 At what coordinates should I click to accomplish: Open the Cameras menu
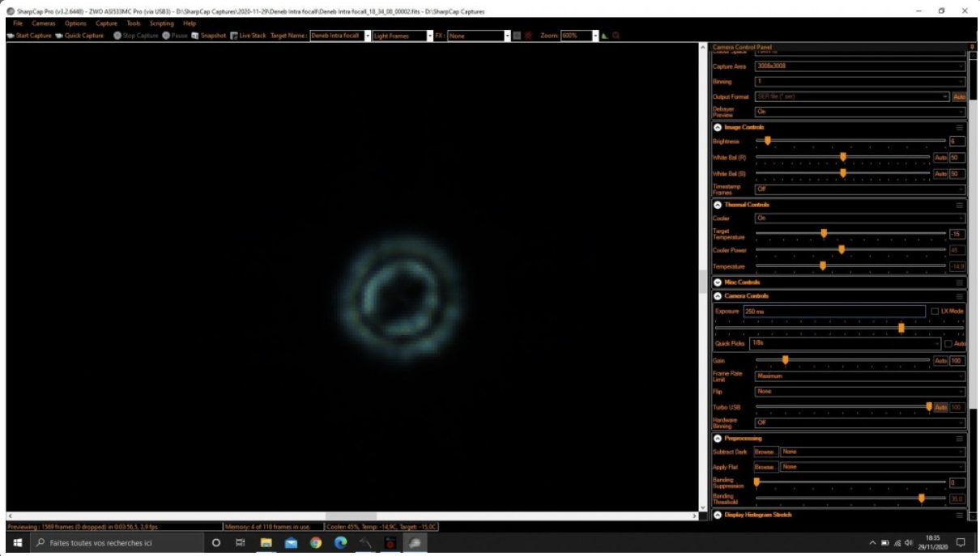44,23
